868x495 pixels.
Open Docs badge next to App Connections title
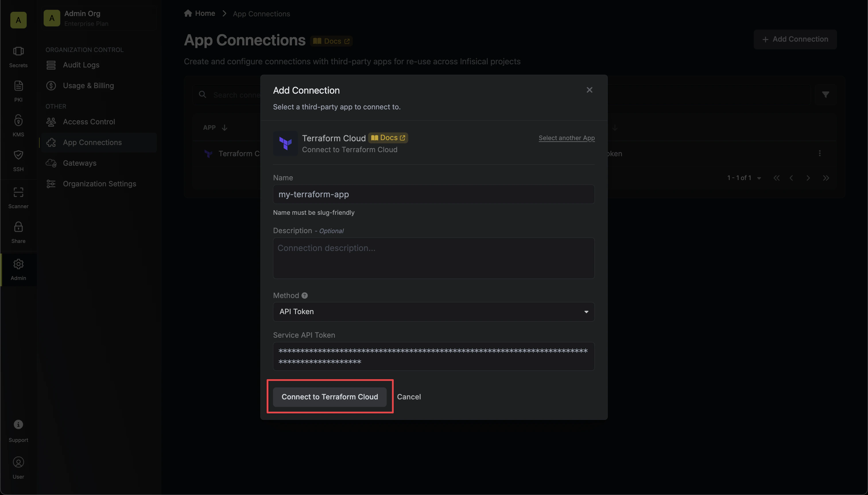point(331,41)
